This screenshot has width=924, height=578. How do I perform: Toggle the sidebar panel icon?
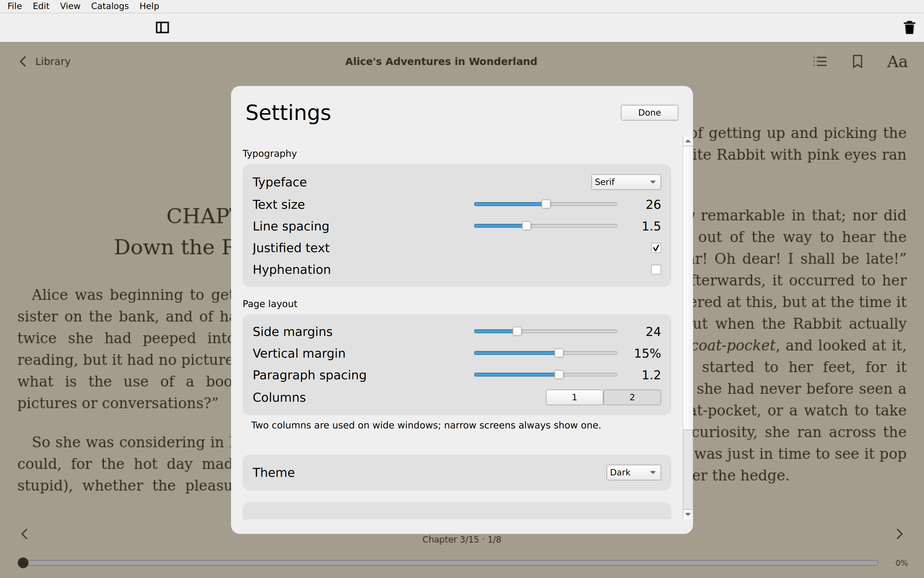click(x=162, y=27)
